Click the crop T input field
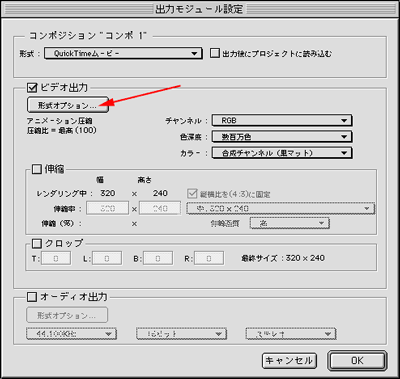Screen dimensions: 400x379 point(56,258)
